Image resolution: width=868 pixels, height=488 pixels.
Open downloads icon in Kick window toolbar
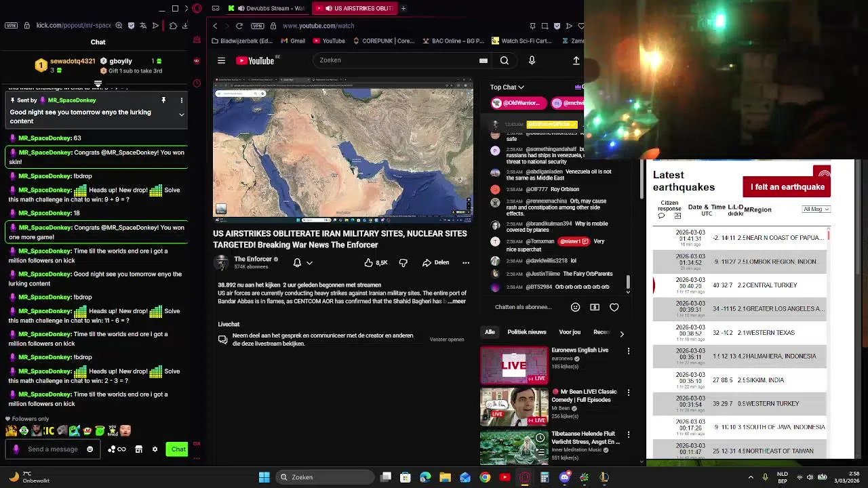[184, 26]
